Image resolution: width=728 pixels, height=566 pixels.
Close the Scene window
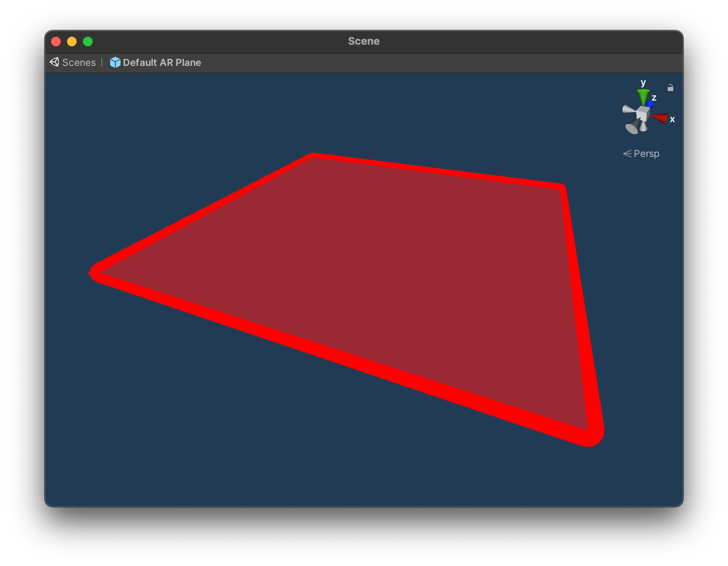[56, 42]
